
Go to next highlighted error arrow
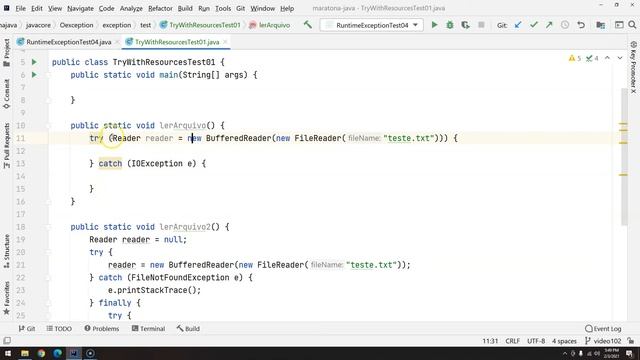[620, 58]
